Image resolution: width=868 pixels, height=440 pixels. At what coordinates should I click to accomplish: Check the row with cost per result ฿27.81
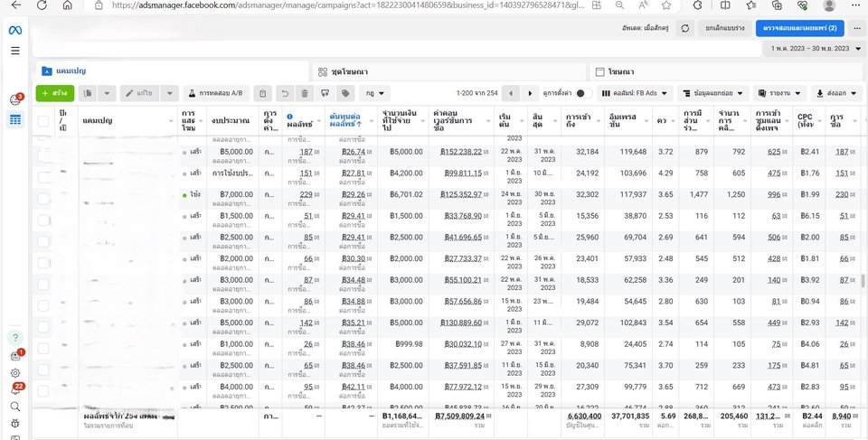[43, 177]
